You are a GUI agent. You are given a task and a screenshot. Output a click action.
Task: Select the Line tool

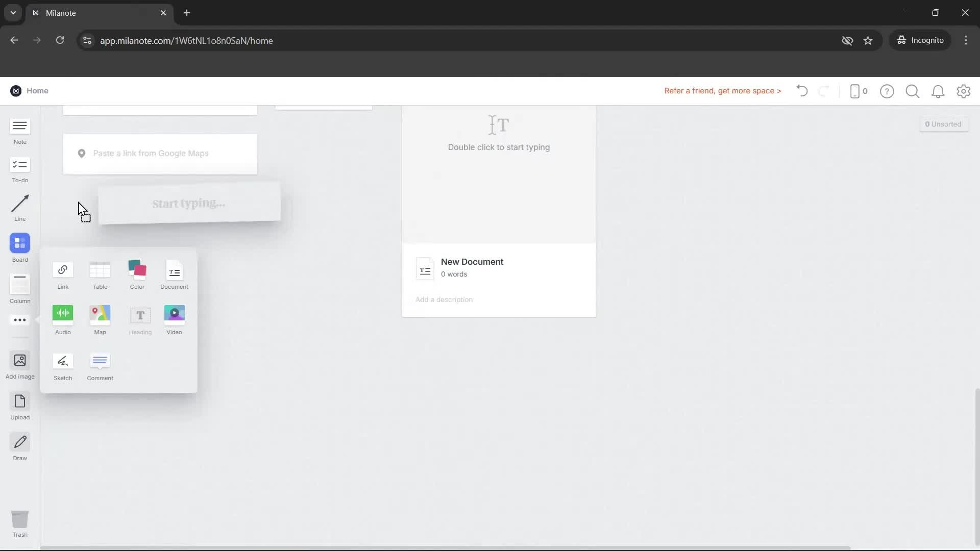click(19, 207)
